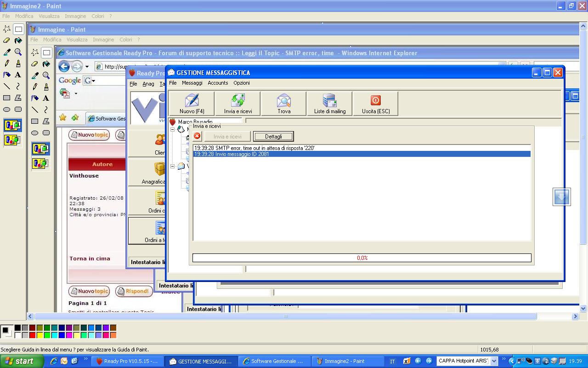Open the Windows start button
The height and width of the screenshot is (368, 588).
click(22, 361)
